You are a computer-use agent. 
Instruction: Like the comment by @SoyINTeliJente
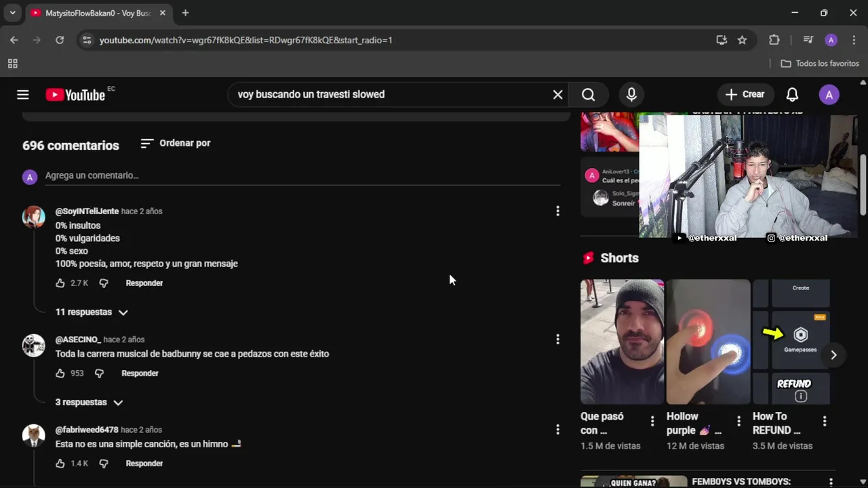pyautogui.click(x=60, y=283)
